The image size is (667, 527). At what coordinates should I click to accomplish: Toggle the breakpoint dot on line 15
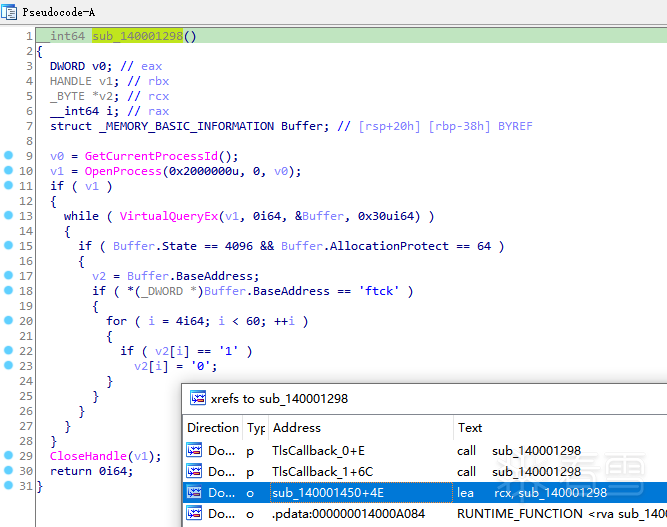click(x=9, y=245)
